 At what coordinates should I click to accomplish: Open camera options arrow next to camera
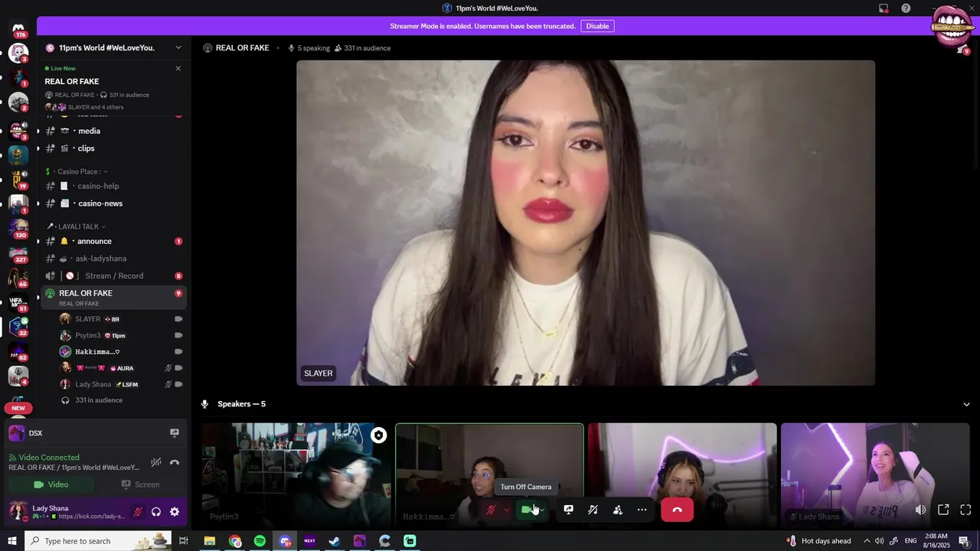(x=542, y=510)
